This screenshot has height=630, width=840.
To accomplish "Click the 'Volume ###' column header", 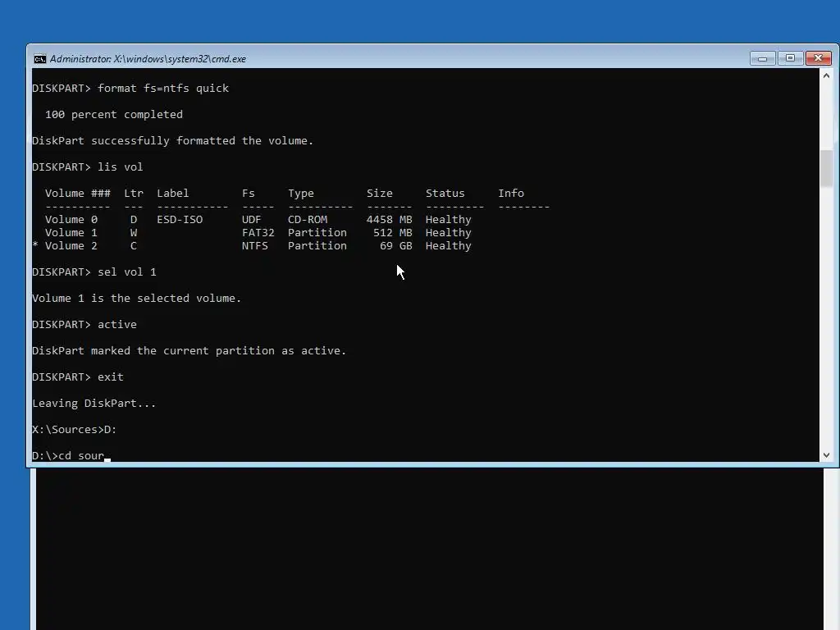I will click(x=78, y=194).
